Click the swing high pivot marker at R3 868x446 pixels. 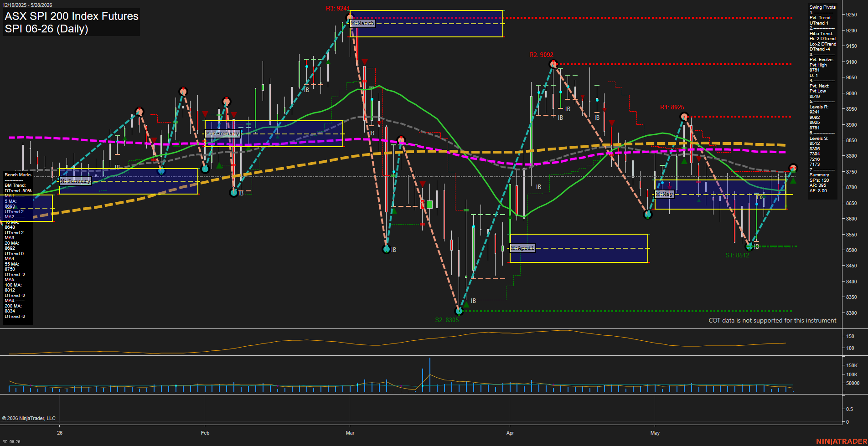point(350,18)
